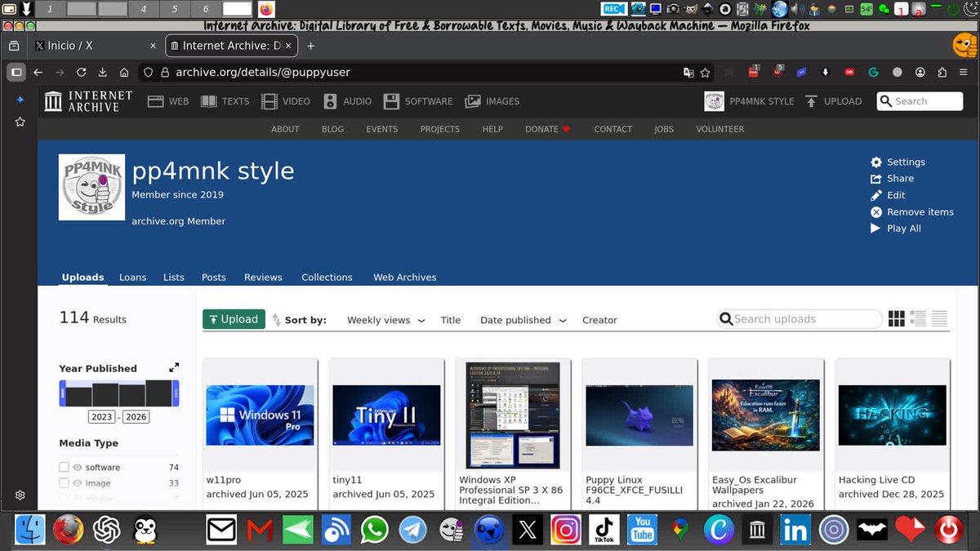Open Instagram from the dock

coord(566,531)
